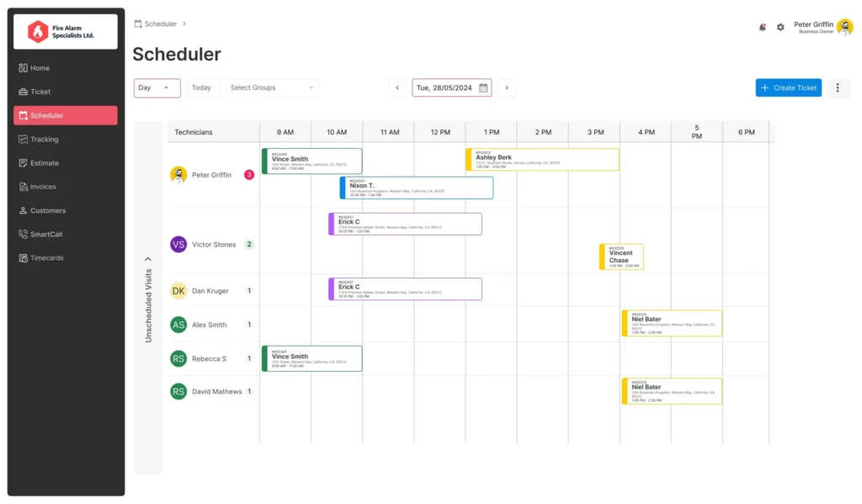Go to the next day arrow

point(506,88)
